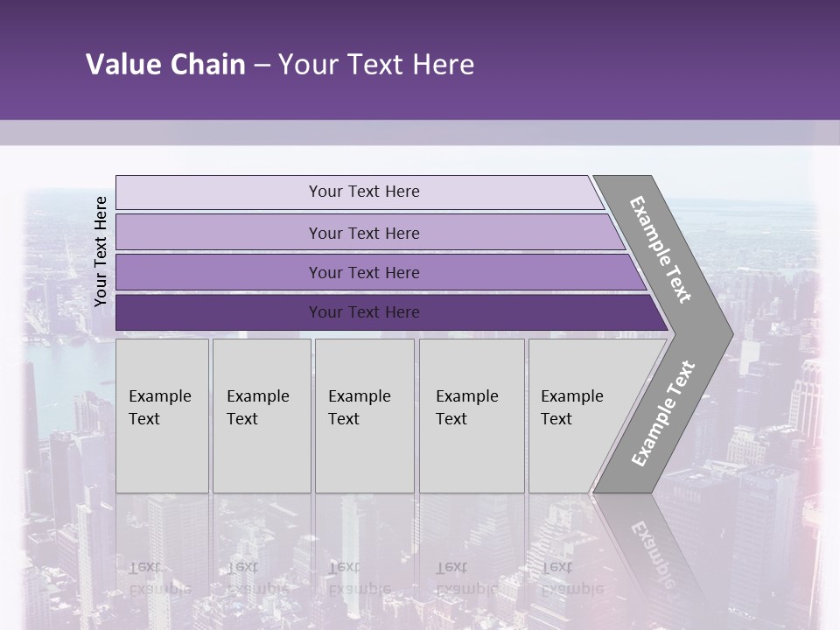840x630 pixels.
Task: Select the vertical rotated "Your Text Here" label
Action: pos(101,251)
